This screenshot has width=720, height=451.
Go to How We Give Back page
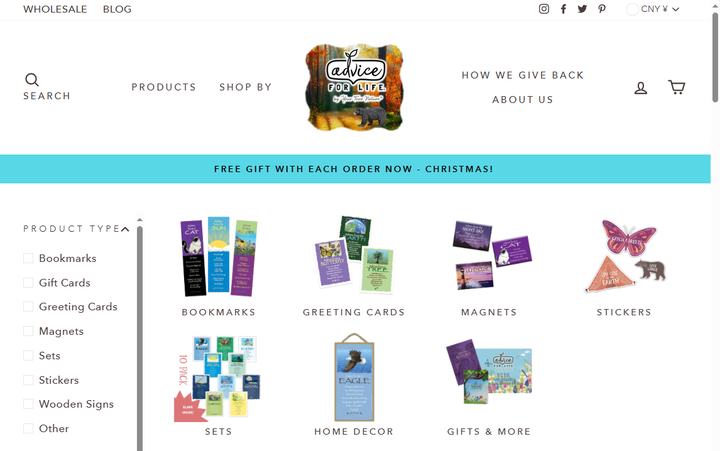tap(523, 75)
